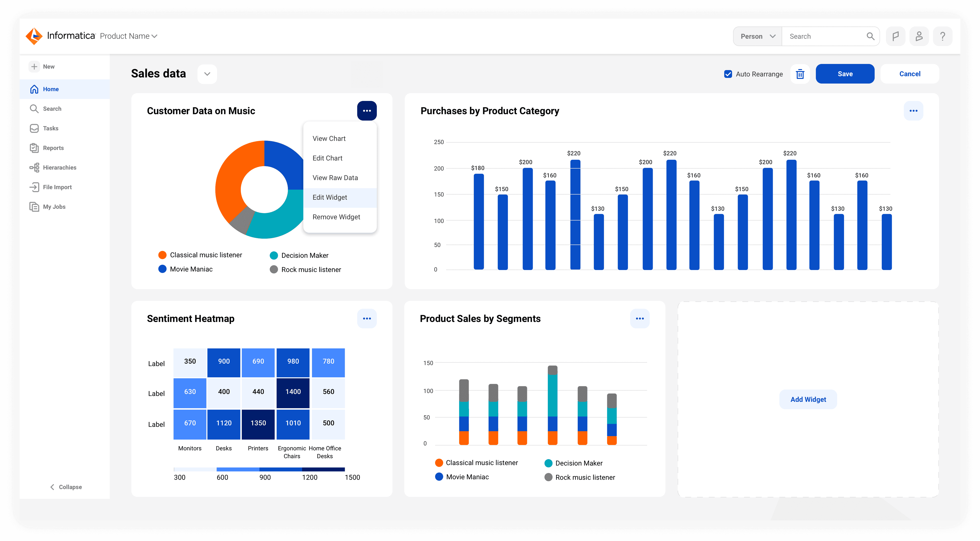
Task: Toggle Classical music listener donut legend
Action: (206, 255)
